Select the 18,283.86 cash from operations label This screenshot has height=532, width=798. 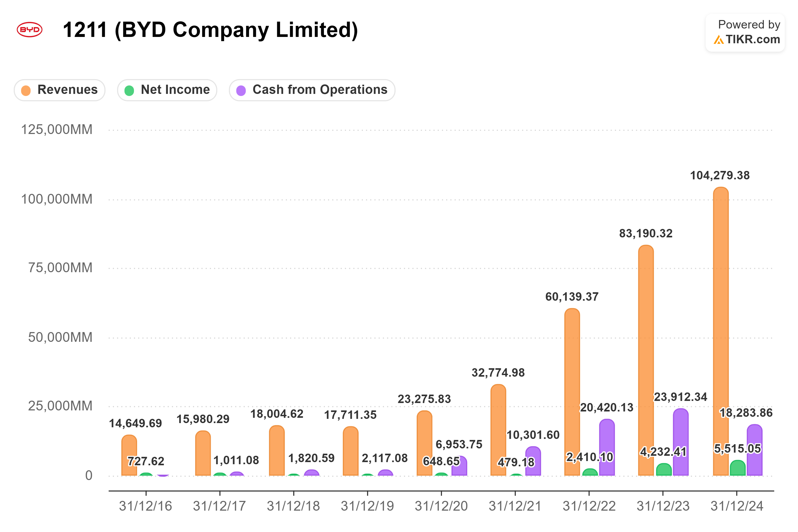point(746,413)
